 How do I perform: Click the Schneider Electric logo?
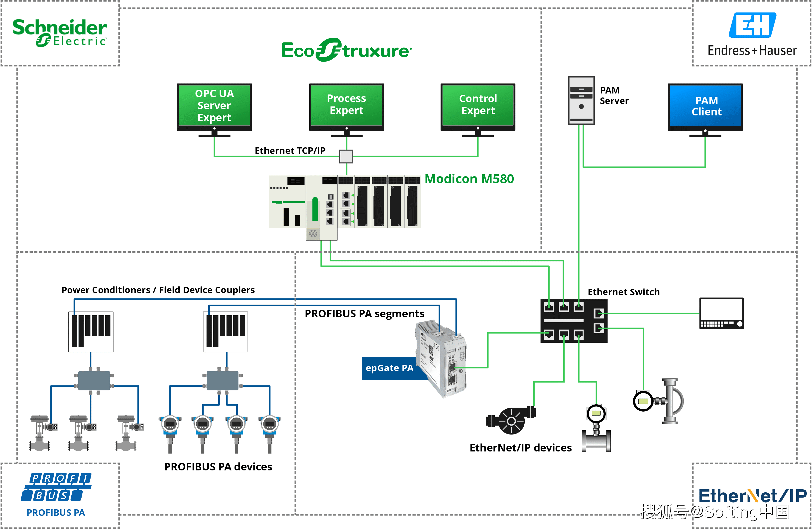point(60,33)
